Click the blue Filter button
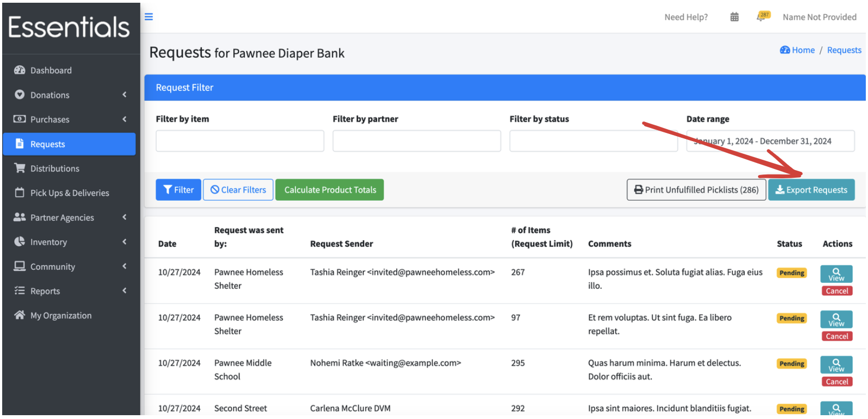Viewport: 868px width, 419px height. [x=178, y=190]
